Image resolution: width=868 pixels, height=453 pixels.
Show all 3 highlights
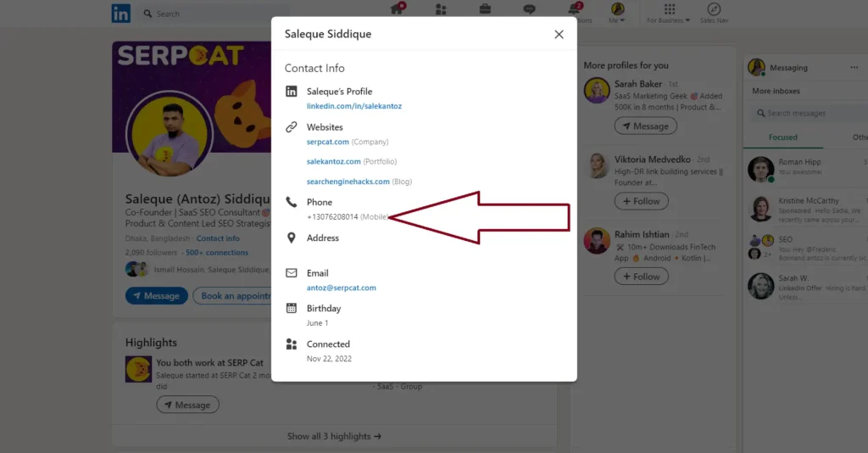click(x=334, y=436)
